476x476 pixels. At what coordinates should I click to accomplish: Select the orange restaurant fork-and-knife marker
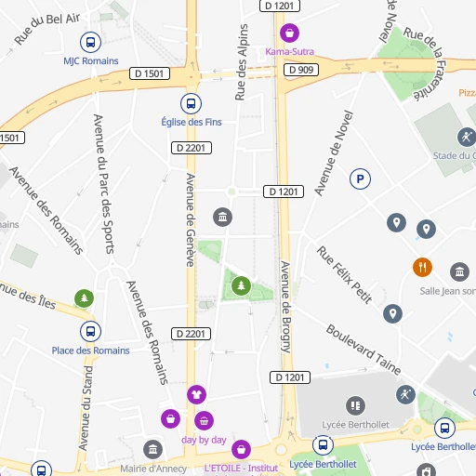[422, 267]
